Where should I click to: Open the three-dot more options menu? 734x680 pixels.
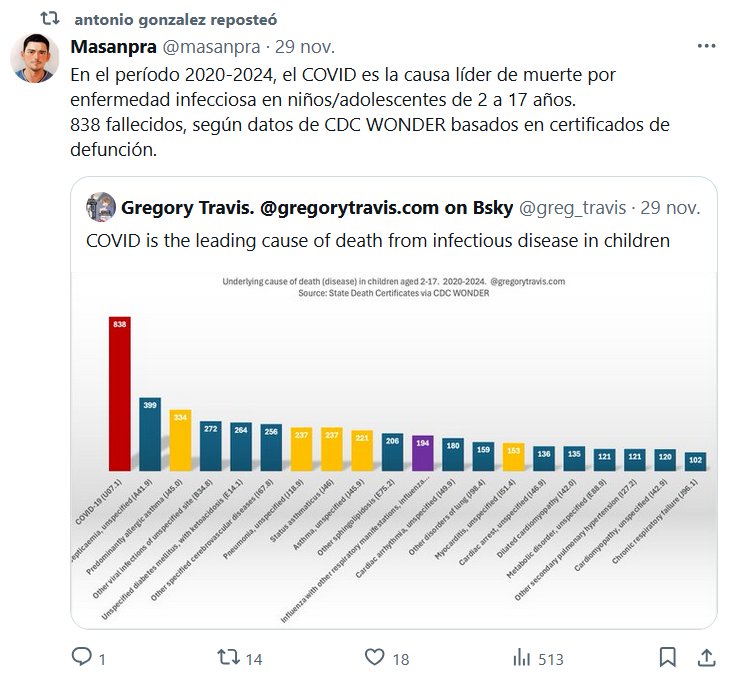click(x=705, y=47)
